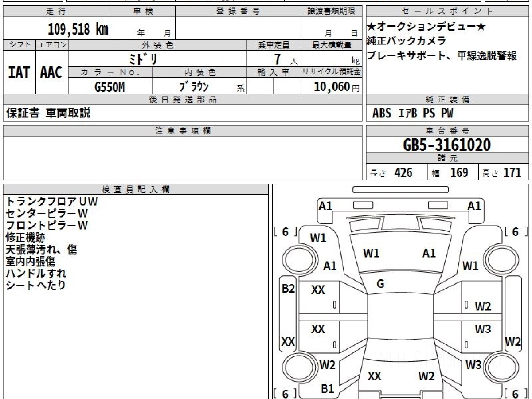Click the 譲渡書類期限 header
Screen dimensions: 532x399
coord(331,12)
